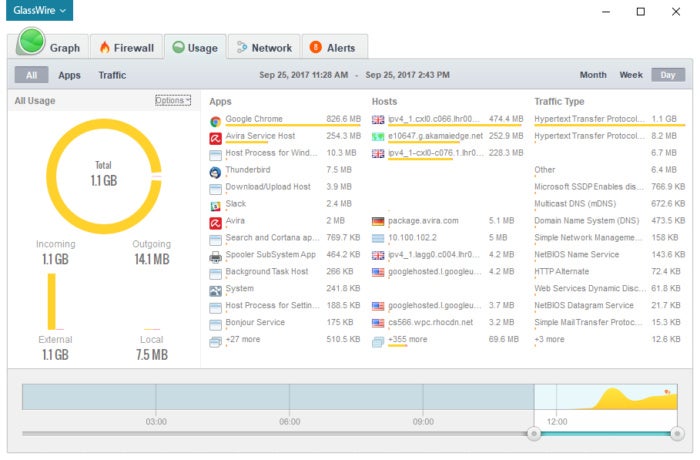Expand the +27 more apps list
Image resolution: width=700 pixels, height=460 pixels.
[243, 339]
